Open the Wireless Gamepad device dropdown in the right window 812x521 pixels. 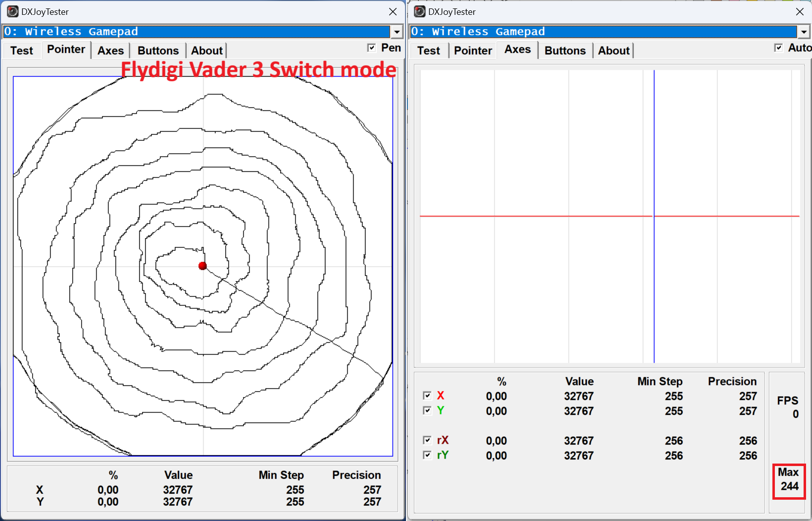[804, 32]
